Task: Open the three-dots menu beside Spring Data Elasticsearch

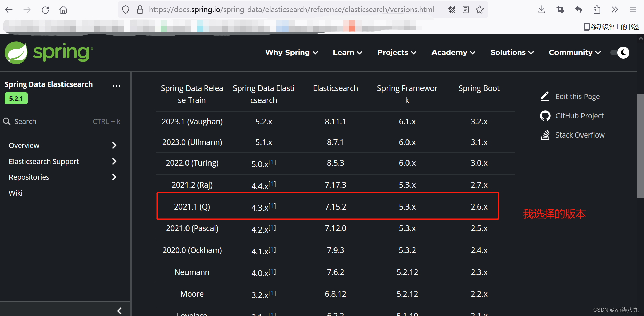Action: pyautogui.click(x=116, y=86)
